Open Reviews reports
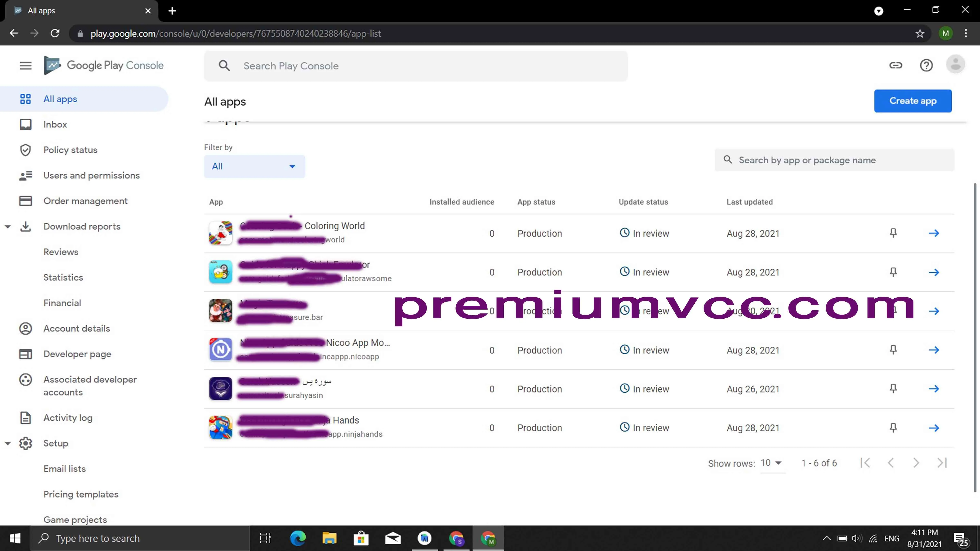This screenshot has height=551, width=980. click(61, 252)
